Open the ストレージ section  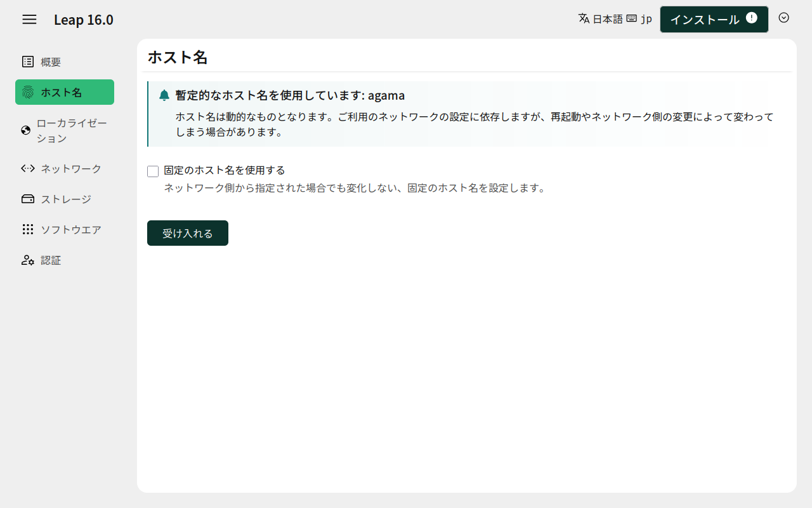click(65, 199)
